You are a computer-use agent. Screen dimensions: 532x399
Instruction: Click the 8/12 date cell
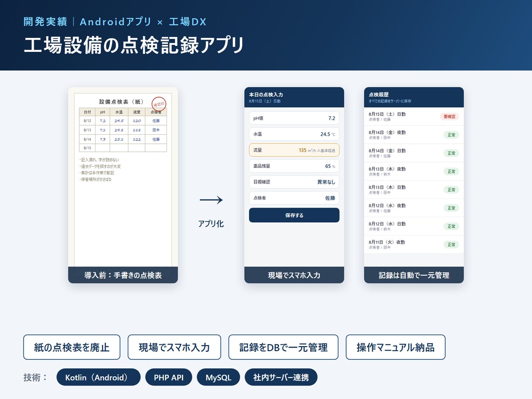(x=87, y=121)
